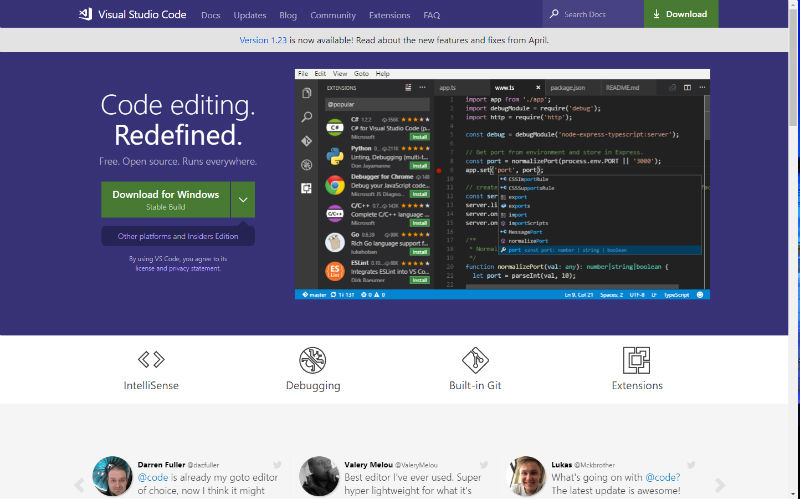Click the Extensions icon in editor activity bar

307,188
